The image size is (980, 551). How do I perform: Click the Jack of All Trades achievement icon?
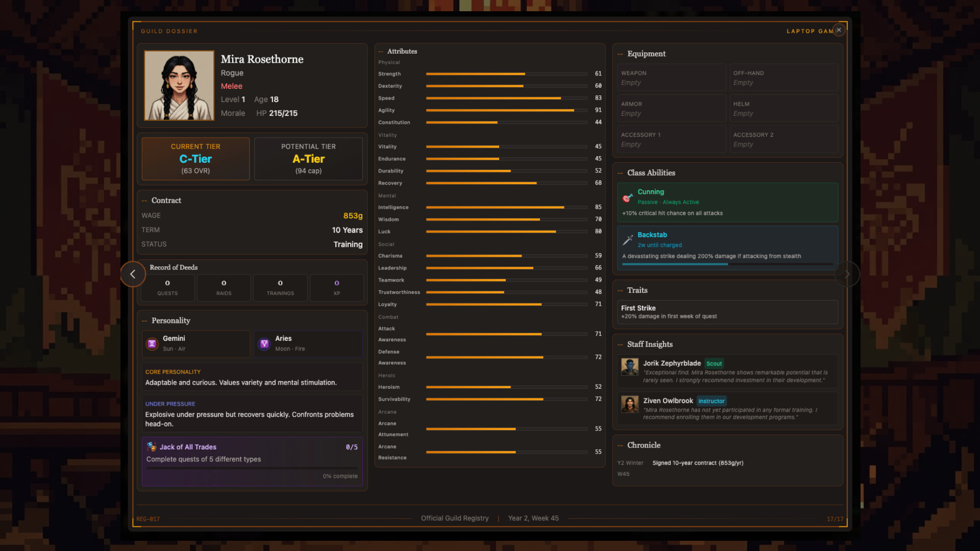(x=152, y=447)
